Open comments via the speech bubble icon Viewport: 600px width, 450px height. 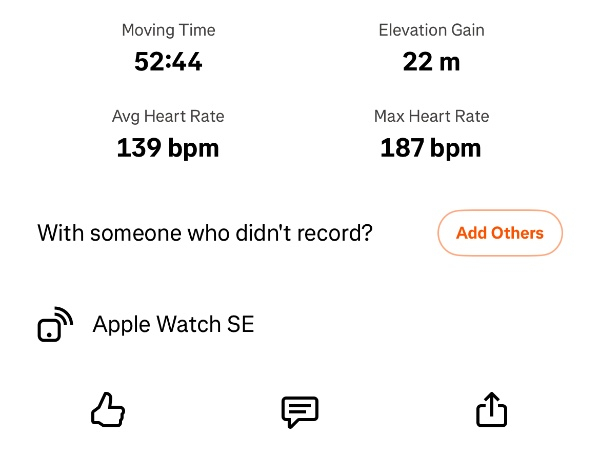pyautogui.click(x=300, y=411)
